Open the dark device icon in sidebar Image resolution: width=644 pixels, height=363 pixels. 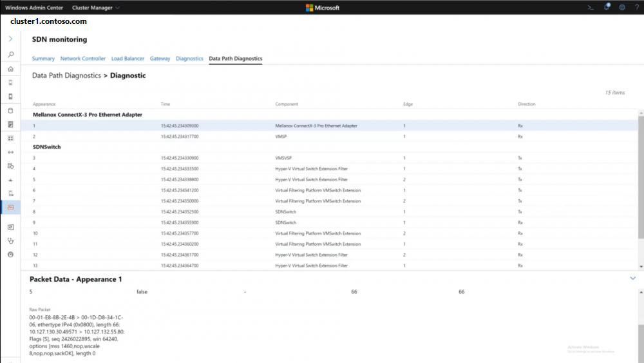[11, 97]
